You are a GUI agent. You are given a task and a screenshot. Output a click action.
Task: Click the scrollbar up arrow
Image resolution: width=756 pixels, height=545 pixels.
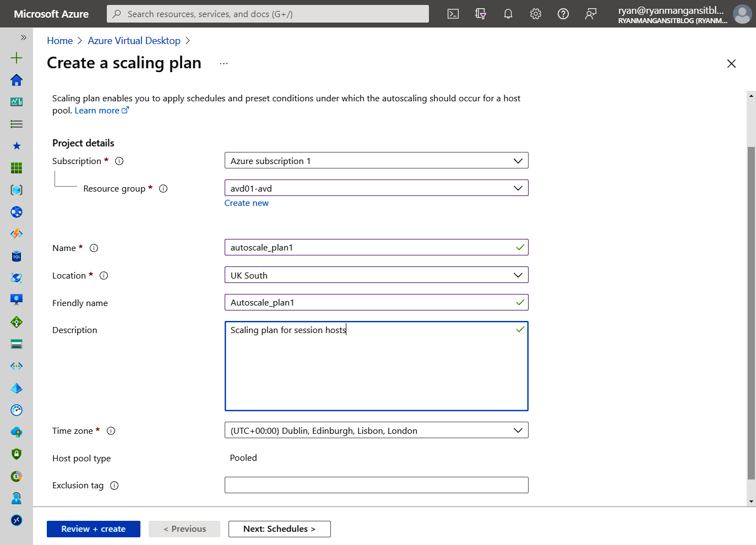751,95
